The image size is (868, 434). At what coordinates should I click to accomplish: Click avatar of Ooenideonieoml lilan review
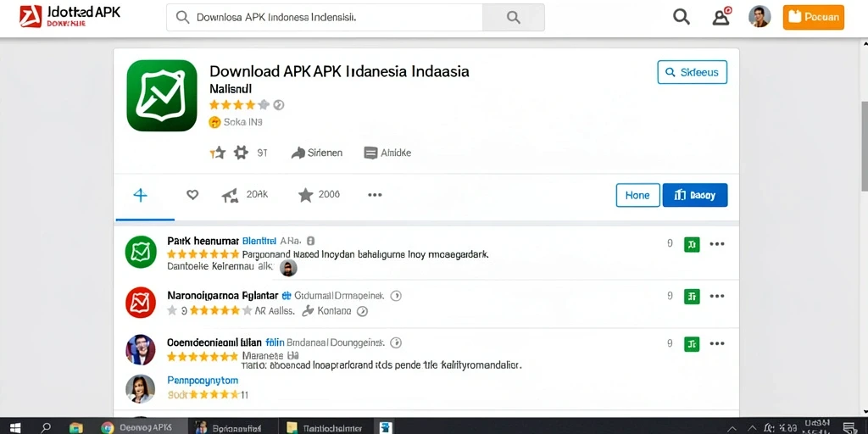[x=141, y=350]
